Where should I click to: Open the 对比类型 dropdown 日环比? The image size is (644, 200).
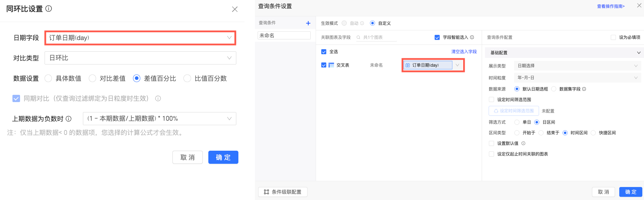[140, 58]
